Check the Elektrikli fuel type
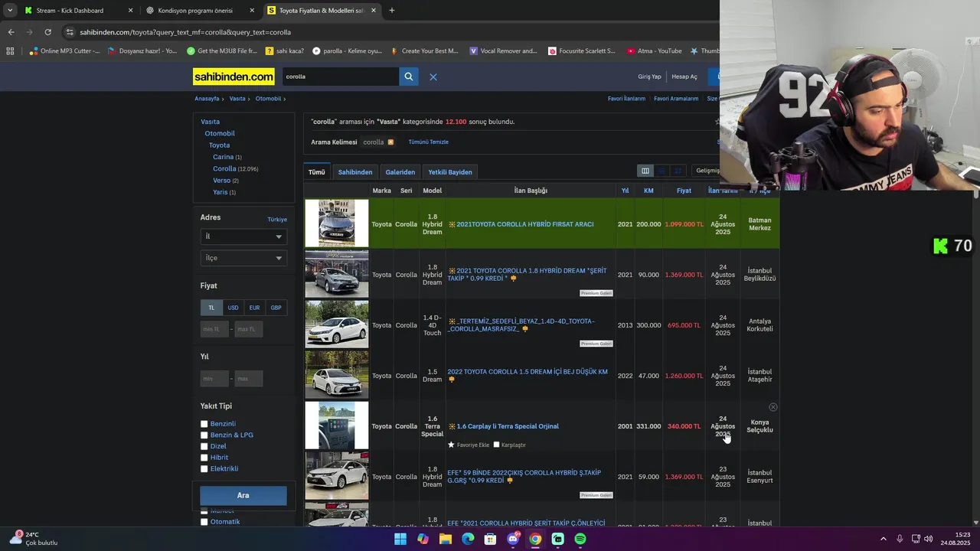Viewport: 980px width, 551px height. (x=204, y=468)
